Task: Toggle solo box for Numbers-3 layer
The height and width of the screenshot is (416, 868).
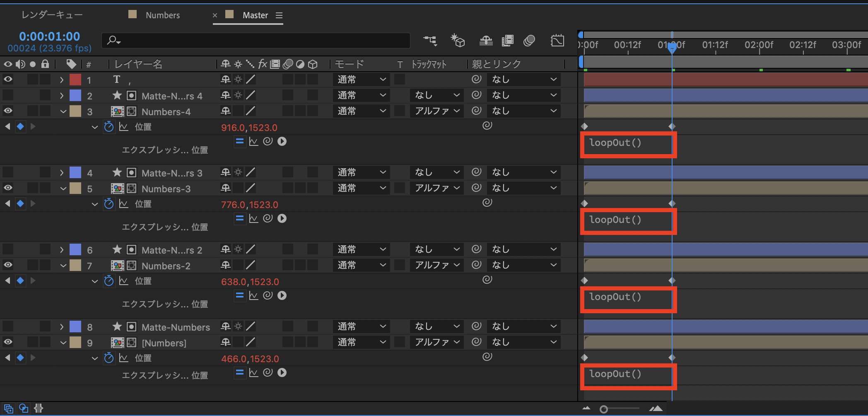Action: [x=33, y=188]
